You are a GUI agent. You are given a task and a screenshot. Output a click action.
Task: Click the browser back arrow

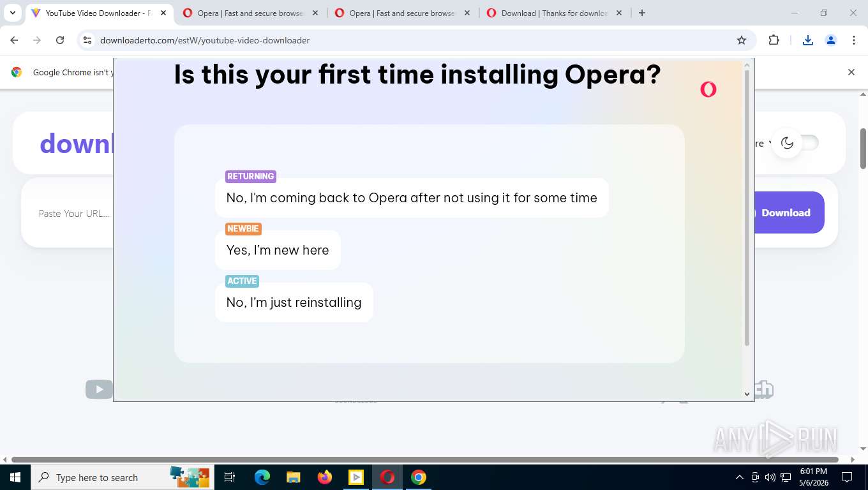[14, 40]
